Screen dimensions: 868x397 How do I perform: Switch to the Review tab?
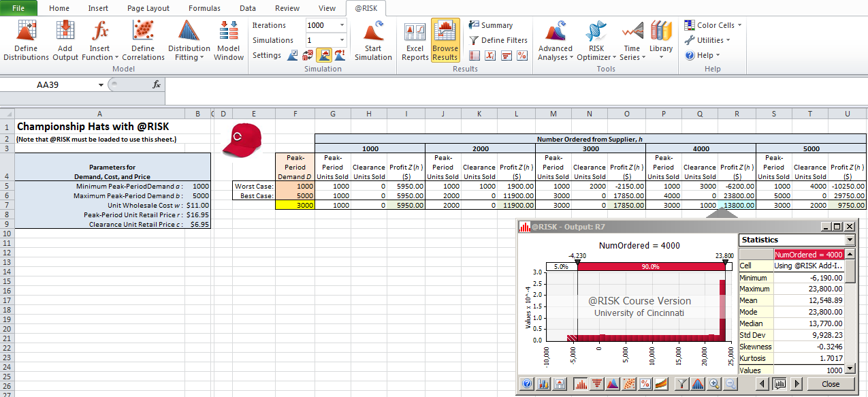287,8
